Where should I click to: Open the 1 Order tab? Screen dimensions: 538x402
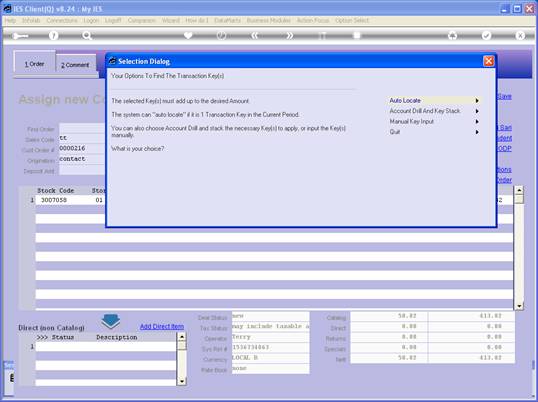pyautogui.click(x=34, y=64)
